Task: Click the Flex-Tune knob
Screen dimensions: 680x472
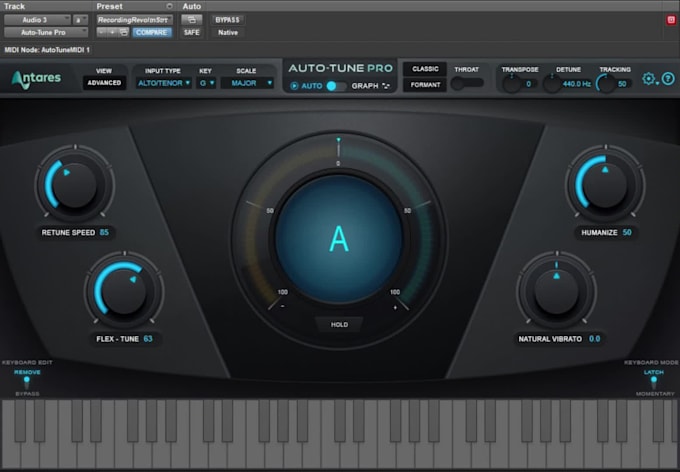Action: [124, 291]
